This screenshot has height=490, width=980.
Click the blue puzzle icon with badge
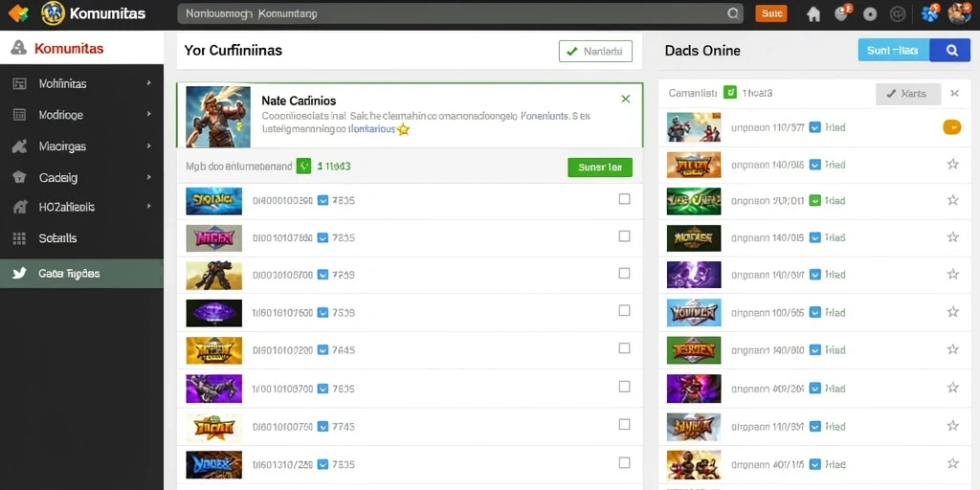930,13
